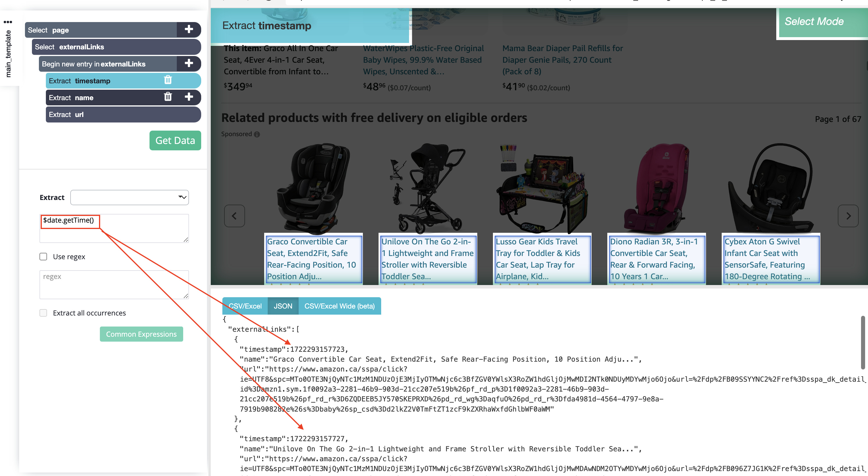This screenshot has height=476, width=868.
Task: Click the second timestamp value 1722293157727
Action: (317, 438)
